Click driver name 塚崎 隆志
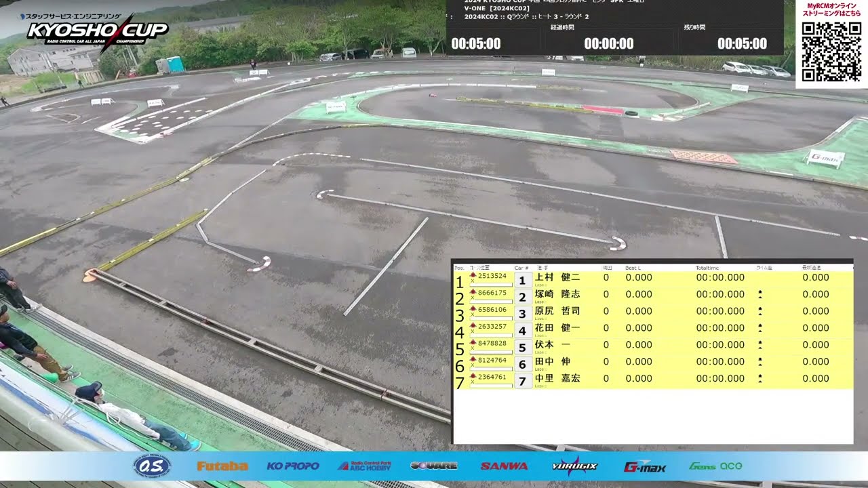Screen dimensions: 868x488 (557, 294)
